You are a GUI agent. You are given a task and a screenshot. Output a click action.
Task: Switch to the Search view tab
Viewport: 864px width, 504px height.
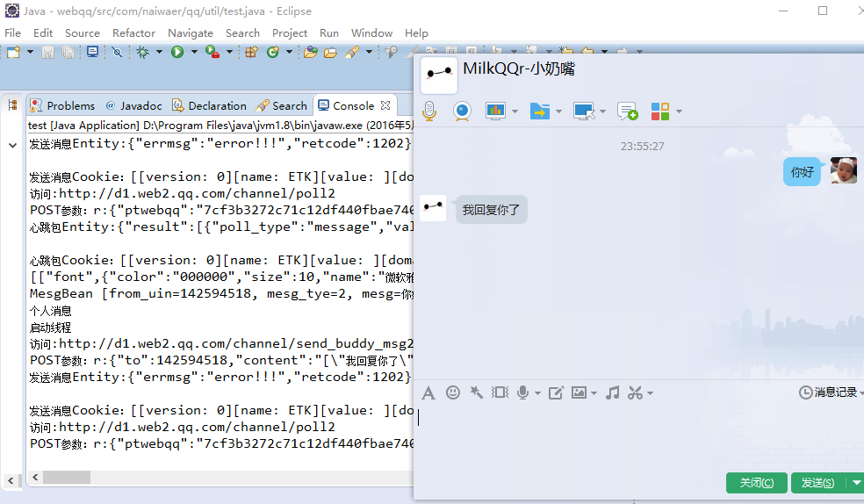[282, 105]
